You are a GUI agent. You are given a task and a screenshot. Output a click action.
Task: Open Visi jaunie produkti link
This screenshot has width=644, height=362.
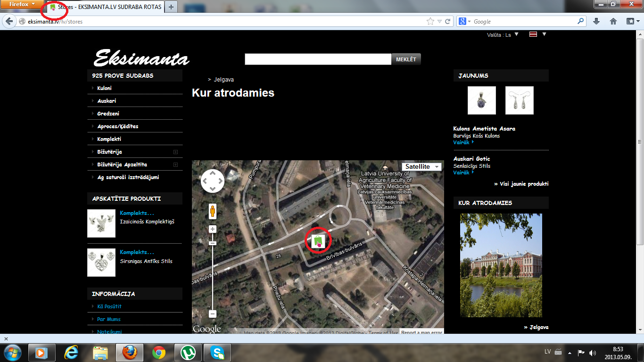(521, 184)
